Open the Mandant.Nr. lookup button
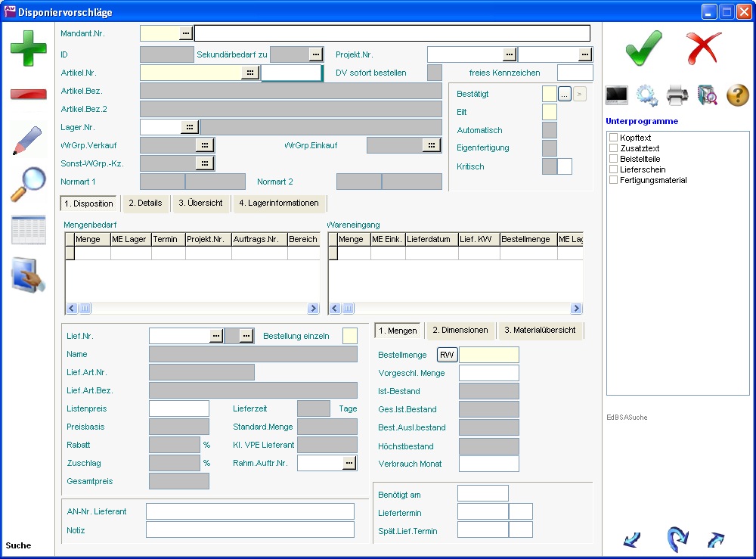 (186, 33)
